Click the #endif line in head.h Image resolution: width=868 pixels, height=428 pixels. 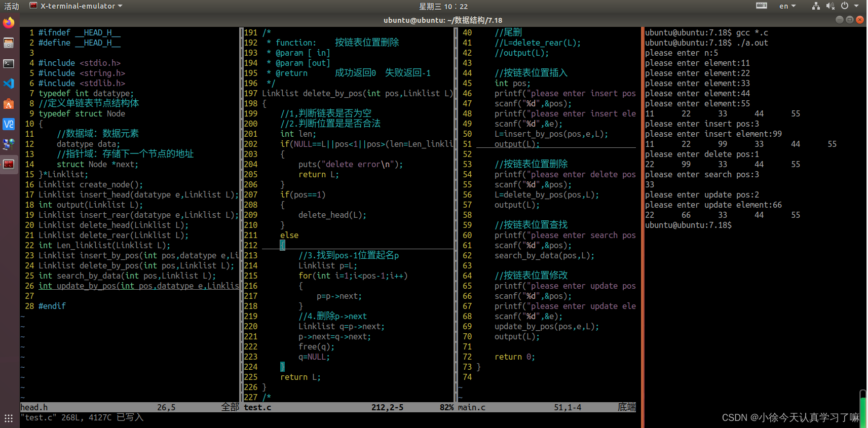(52, 306)
